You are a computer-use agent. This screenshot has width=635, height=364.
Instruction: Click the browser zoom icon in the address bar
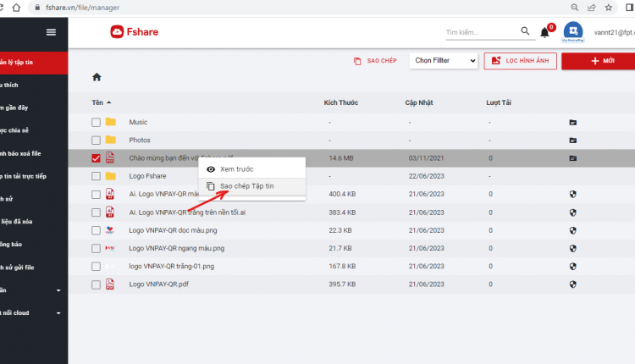click(575, 8)
